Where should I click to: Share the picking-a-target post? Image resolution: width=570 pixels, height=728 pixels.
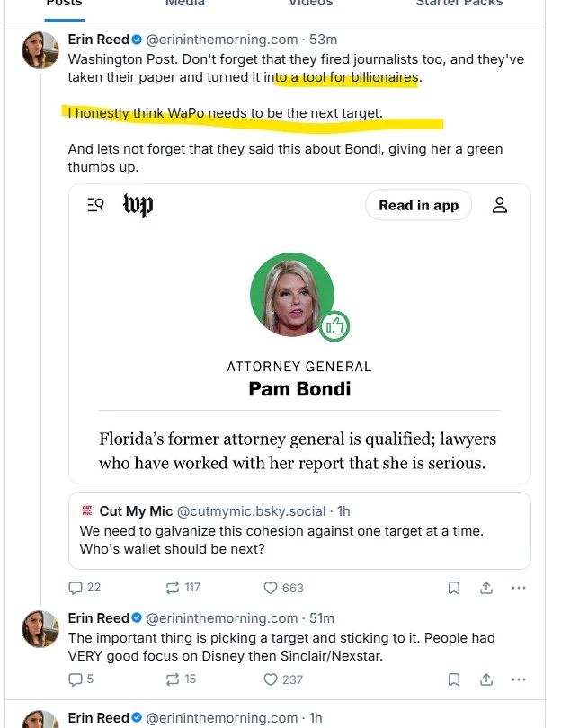[x=486, y=679]
